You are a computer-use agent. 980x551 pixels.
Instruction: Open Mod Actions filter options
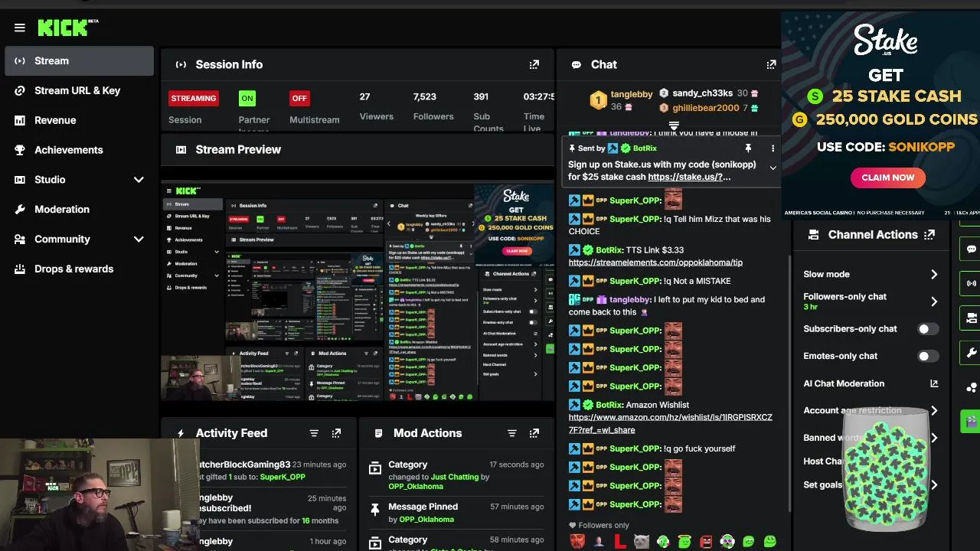[x=512, y=433]
